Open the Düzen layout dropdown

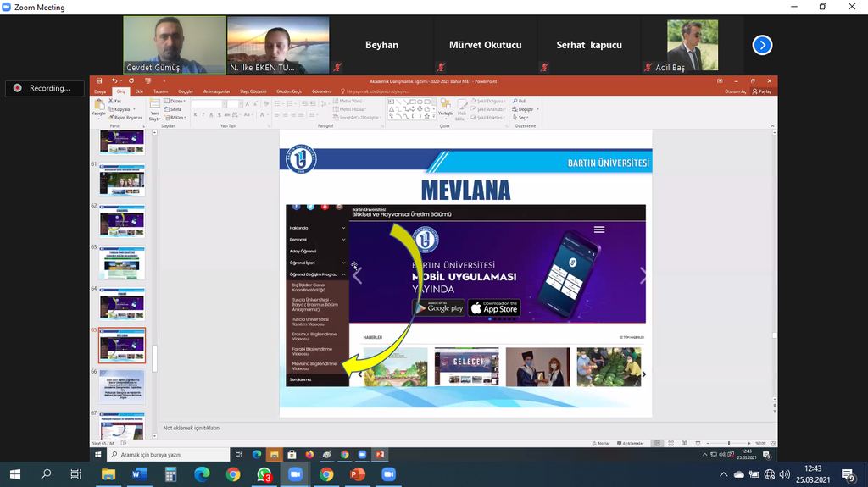tap(175, 102)
